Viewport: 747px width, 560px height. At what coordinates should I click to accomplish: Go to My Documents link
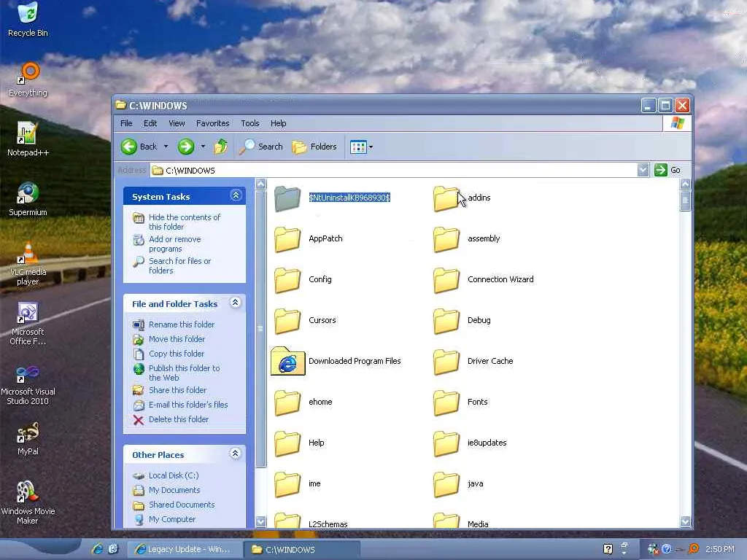[174, 490]
